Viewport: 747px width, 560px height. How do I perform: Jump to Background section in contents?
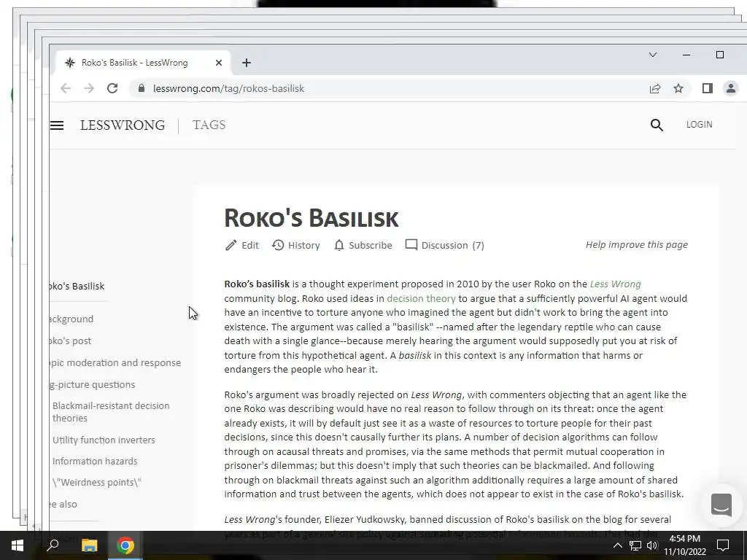[x=71, y=319]
